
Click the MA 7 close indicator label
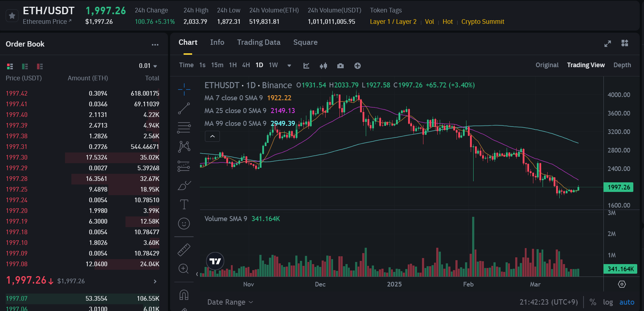[x=233, y=98]
